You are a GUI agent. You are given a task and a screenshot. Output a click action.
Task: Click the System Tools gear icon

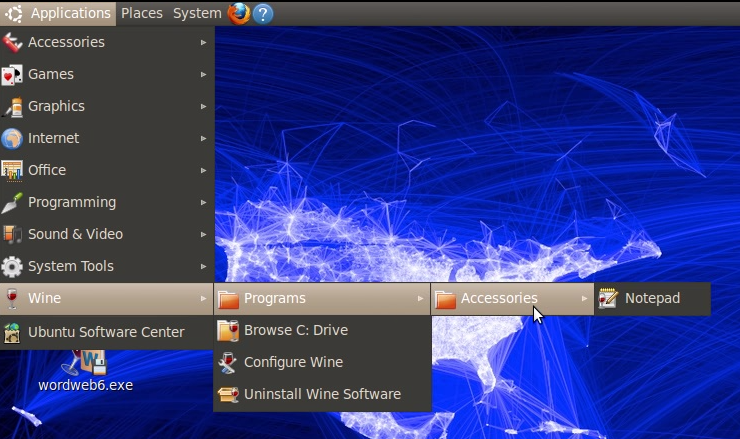pyautogui.click(x=12, y=266)
